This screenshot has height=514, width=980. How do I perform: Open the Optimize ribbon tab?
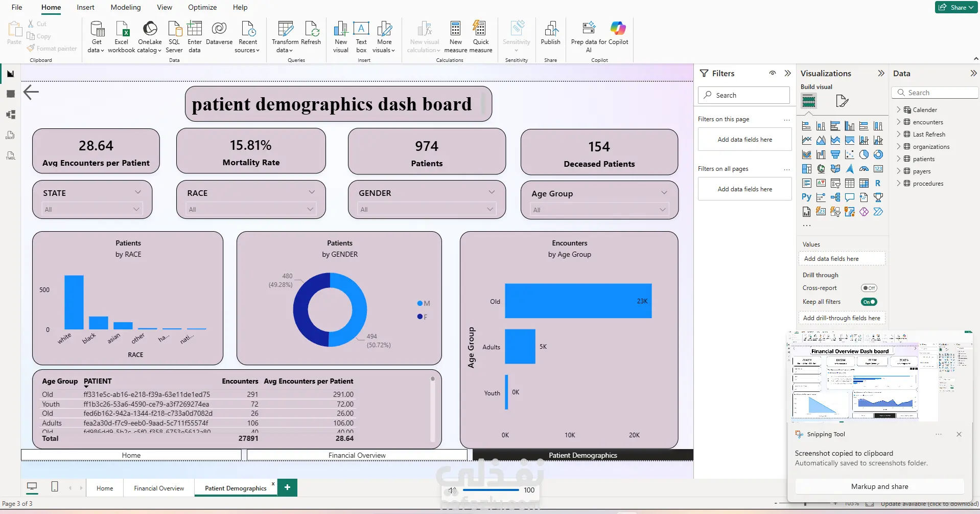point(202,7)
